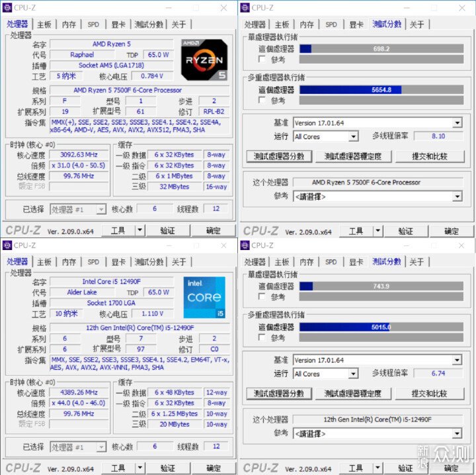Open the SPD tab in the Ryzen benchmark window

point(331,24)
